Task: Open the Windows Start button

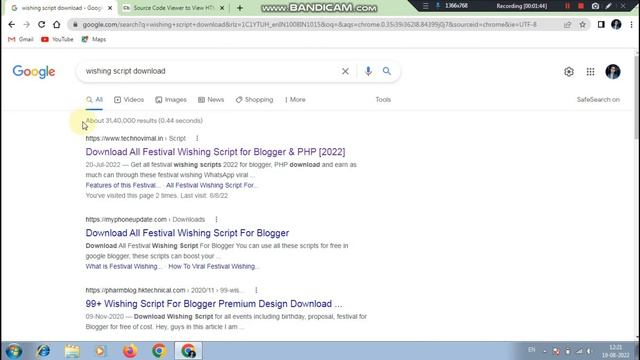Action: tap(14, 351)
